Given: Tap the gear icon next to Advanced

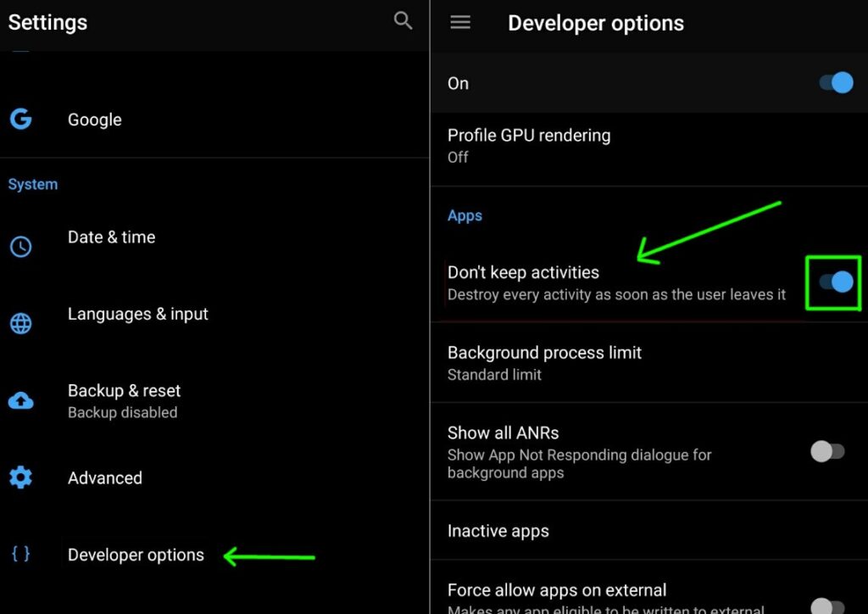Looking at the screenshot, I should coord(21,477).
